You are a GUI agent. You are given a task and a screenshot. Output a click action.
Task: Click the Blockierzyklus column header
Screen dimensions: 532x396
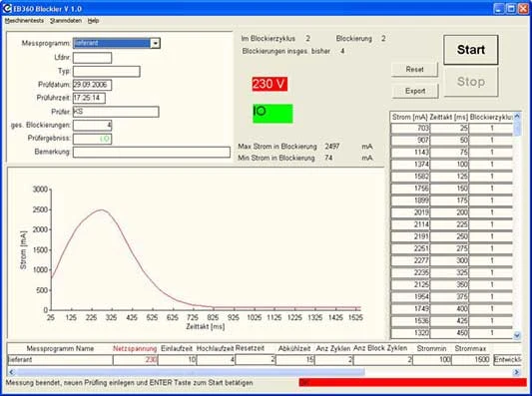[x=491, y=118]
